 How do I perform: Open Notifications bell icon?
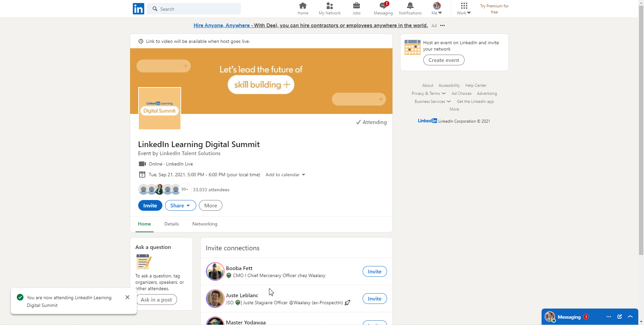[x=410, y=9]
